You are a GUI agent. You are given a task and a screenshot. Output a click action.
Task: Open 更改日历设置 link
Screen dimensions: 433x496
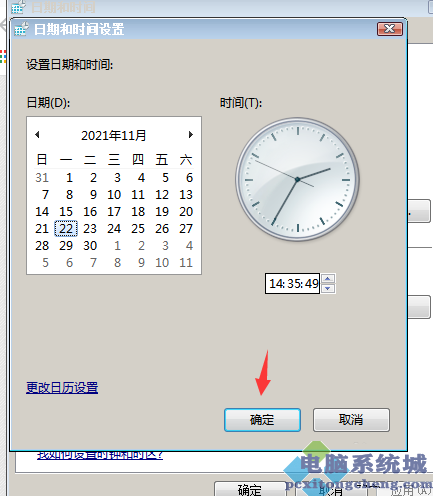(62, 388)
